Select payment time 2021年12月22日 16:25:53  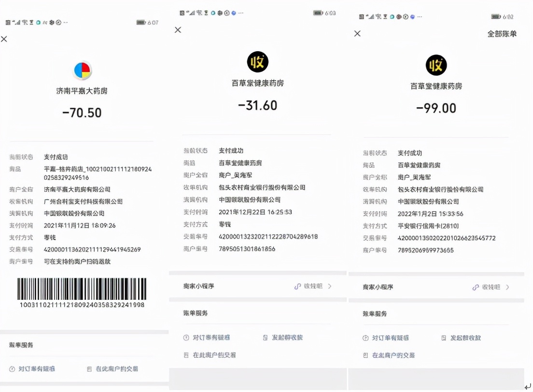point(255,212)
